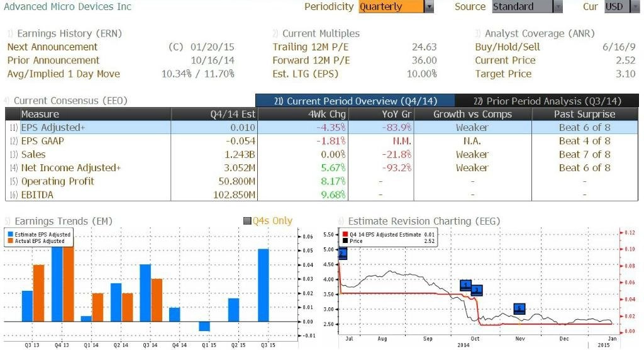This screenshot has width=644, height=350.
Task: Open Earnings Trends (EM) section
Action: point(64,221)
